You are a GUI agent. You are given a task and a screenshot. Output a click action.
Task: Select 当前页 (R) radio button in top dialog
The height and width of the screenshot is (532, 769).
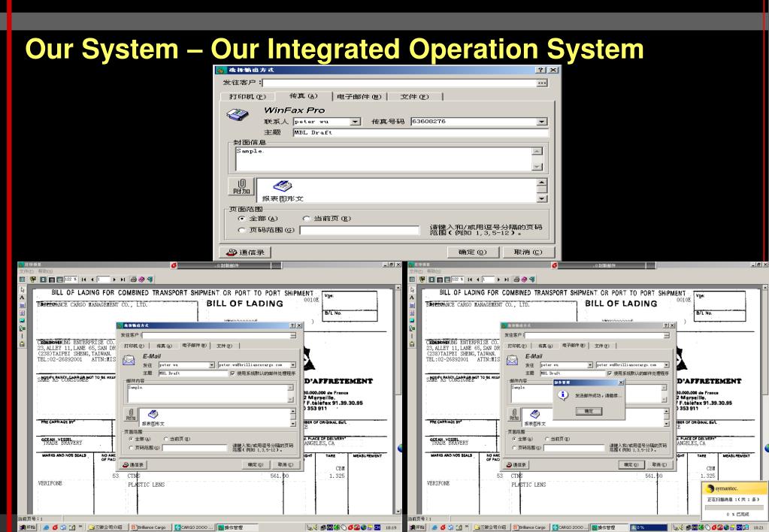coord(306,219)
